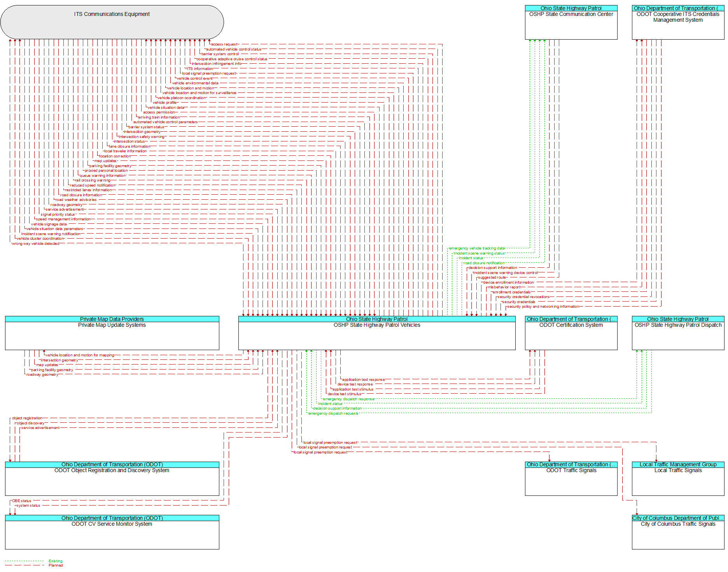This screenshot has width=728, height=572.
Task: Click the Private Map Update Systems box
Action: 112,333
